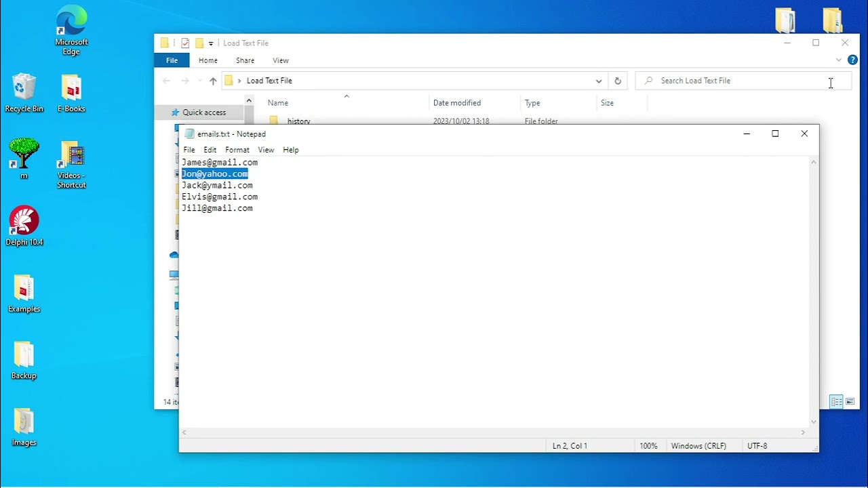This screenshot has width=868, height=488.
Task: Click the Elvis@gmail.com line
Action: pos(220,197)
